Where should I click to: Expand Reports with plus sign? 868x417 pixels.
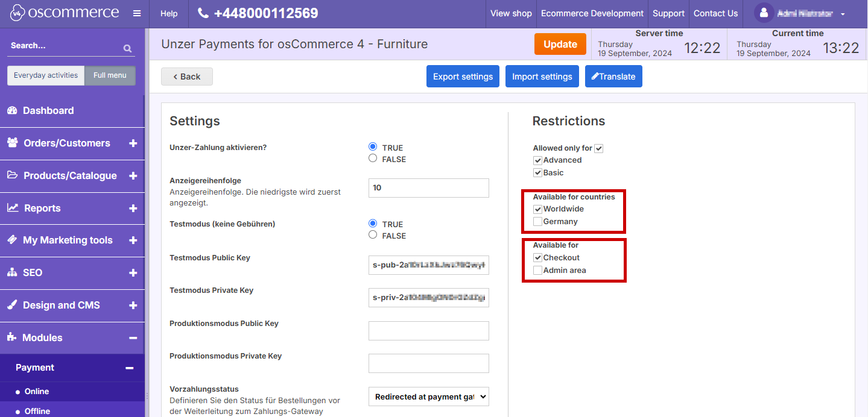(133, 208)
